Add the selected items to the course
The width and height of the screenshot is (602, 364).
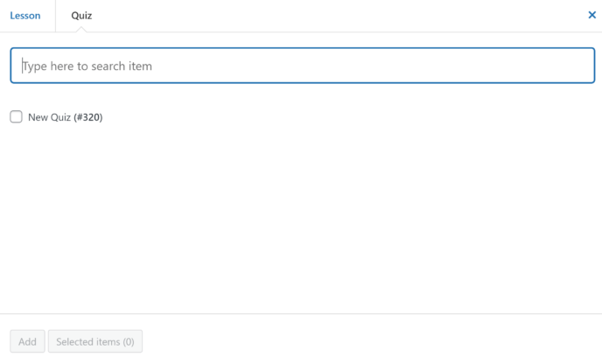(x=27, y=341)
